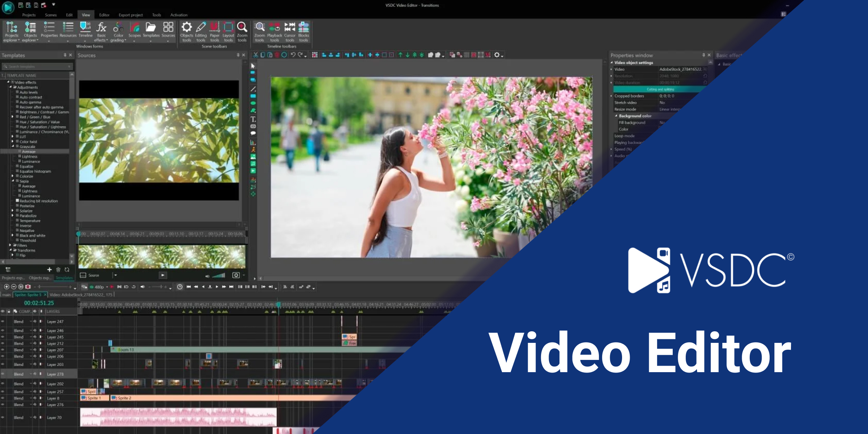Mute preview audio via speaker icon
The width and height of the screenshot is (868, 434).
click(207, 275)
